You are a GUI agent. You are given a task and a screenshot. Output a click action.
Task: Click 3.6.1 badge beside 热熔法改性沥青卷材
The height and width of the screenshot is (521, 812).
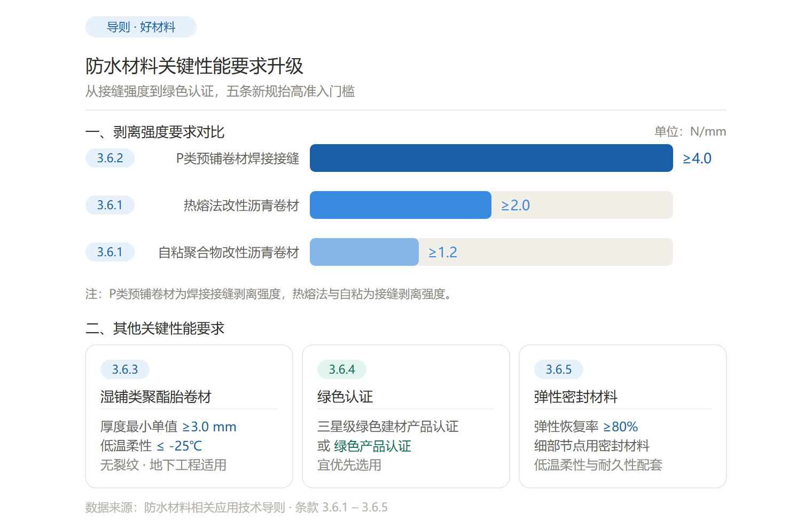pos(110,205)
